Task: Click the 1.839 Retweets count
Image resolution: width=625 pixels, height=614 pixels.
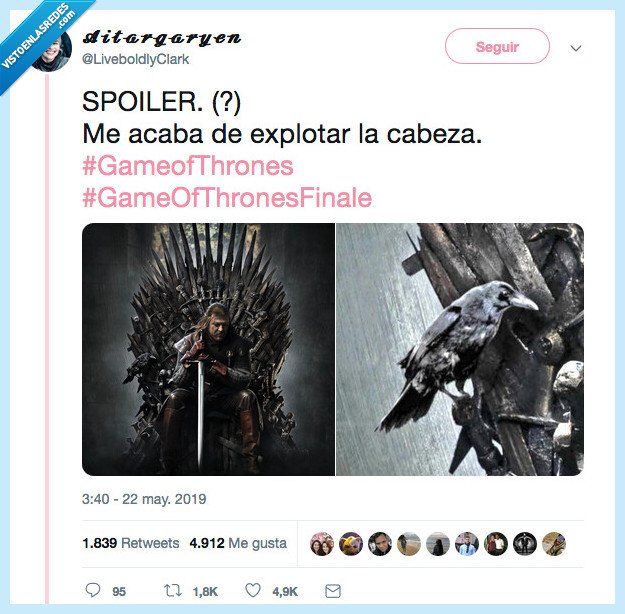Action: (131, 543)
